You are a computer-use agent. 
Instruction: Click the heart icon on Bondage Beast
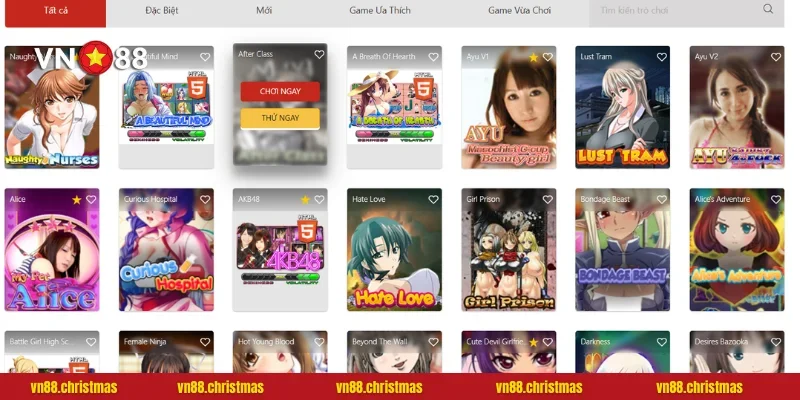click(661, 200)
